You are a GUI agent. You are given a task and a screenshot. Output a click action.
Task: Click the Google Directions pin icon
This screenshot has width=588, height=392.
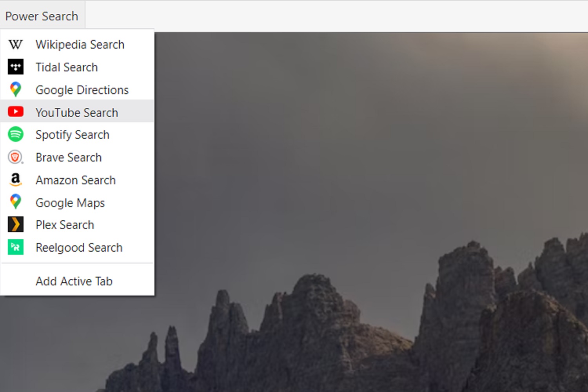click(15, 89)
